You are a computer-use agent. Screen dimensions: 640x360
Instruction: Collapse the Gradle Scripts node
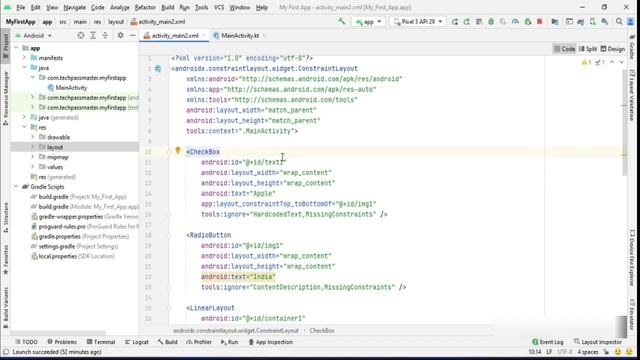click(x=16, y=187)
